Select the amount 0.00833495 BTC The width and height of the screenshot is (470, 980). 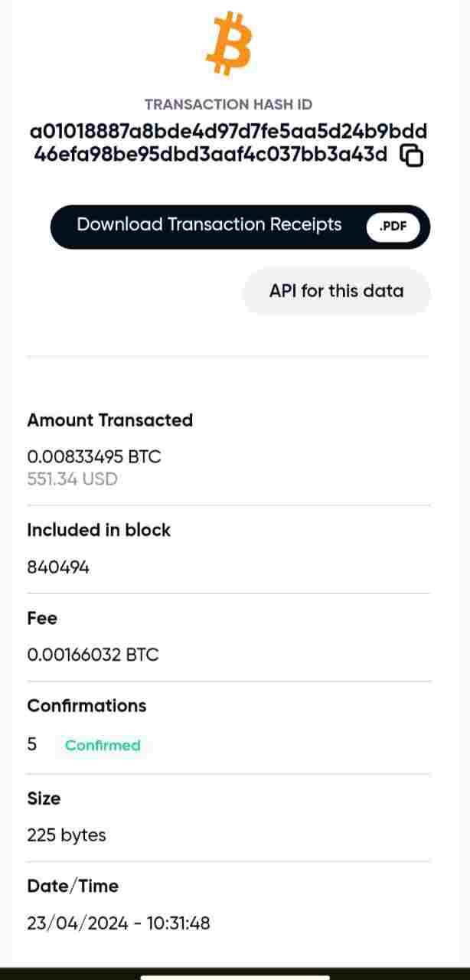tap(94, 457)
